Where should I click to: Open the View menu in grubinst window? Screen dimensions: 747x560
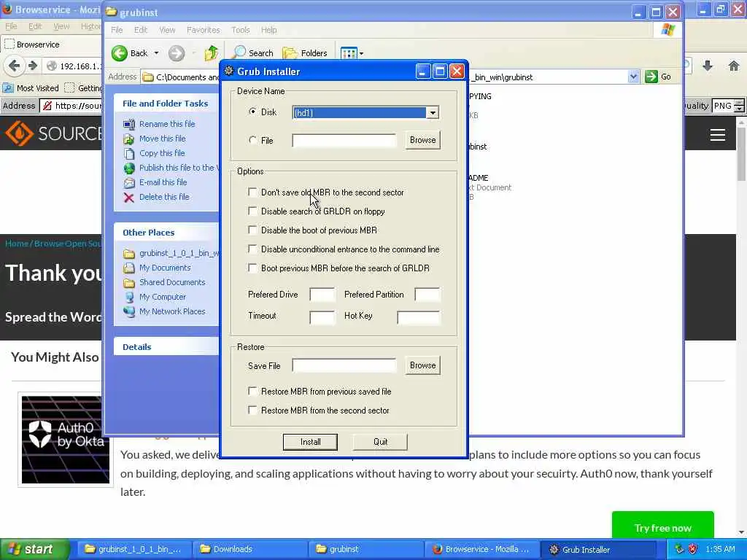(x=167, y=30)
